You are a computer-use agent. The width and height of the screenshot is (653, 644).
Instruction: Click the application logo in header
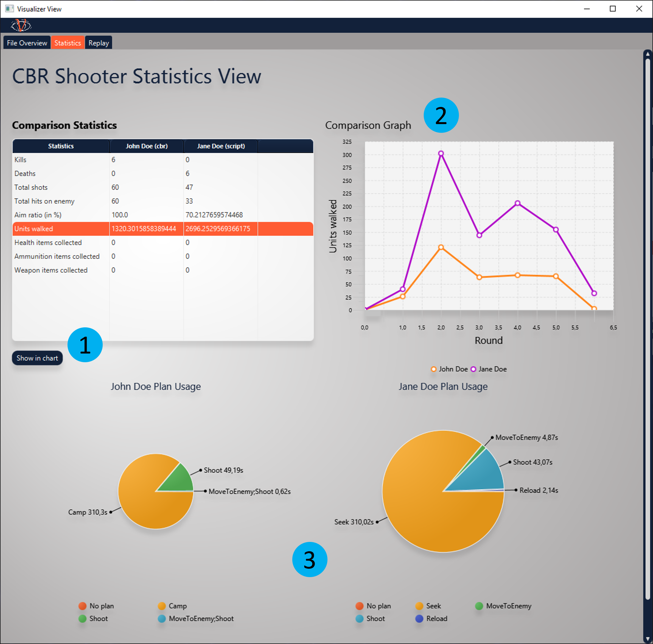point(21,26)
